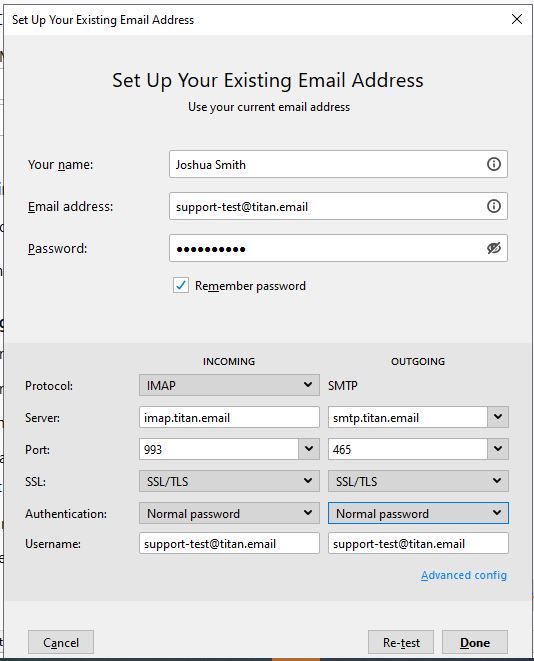This screenshot has height=661, width=534.
Task: Open the outgoing Port 465 dropdown arrow
Action: pos(498,449)
